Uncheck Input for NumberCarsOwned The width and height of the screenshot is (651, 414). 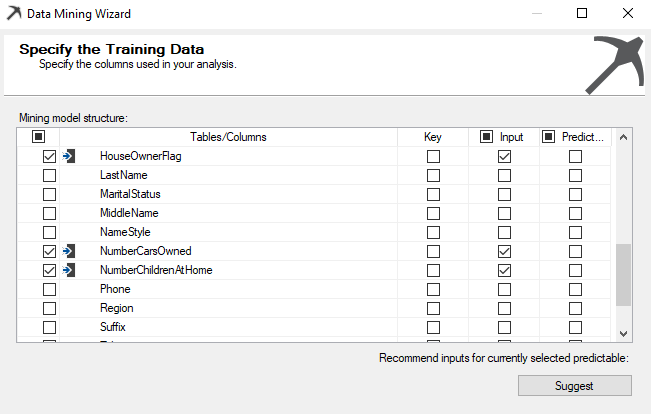504,251
